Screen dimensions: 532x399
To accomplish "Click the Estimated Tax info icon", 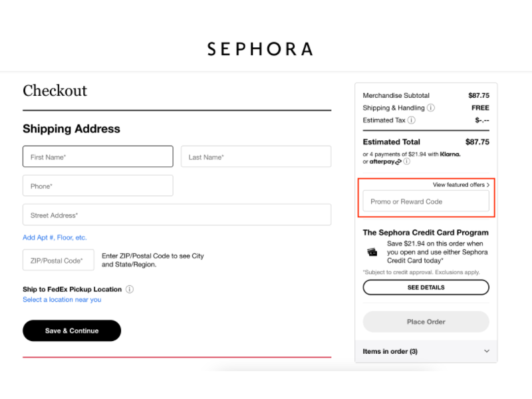I will pyautogui.click(x=411, y=120).
